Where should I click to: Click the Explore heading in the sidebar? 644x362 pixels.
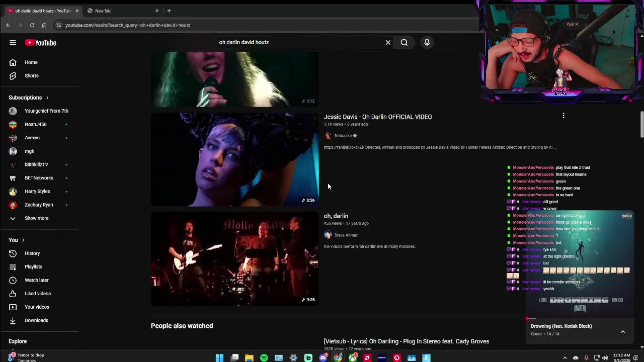18,341
